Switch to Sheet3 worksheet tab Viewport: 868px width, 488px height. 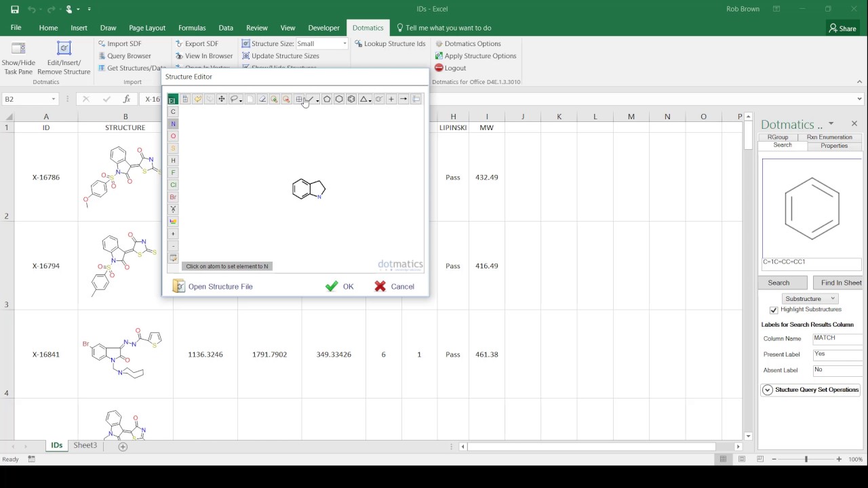coord(85,445)
